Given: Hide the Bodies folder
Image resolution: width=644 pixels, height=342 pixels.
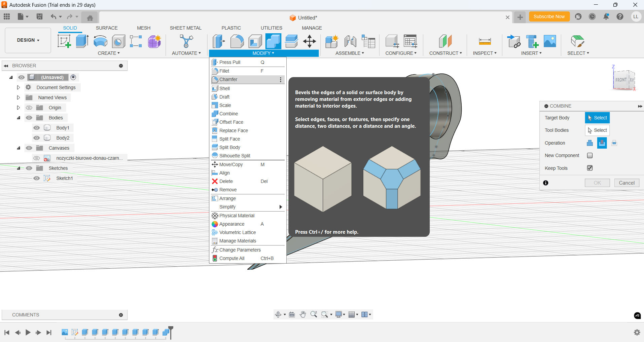Looking at the screenshot, I should coord(29,118).
